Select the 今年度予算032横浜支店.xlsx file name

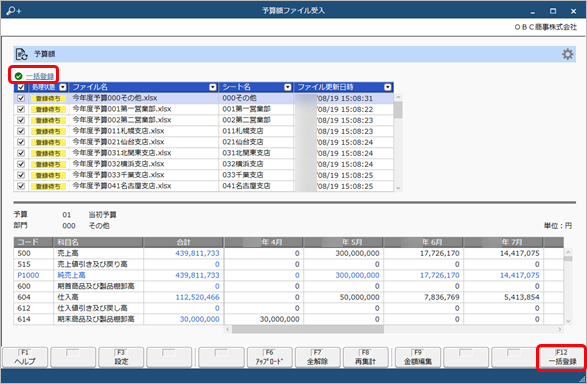click(118, 164)
